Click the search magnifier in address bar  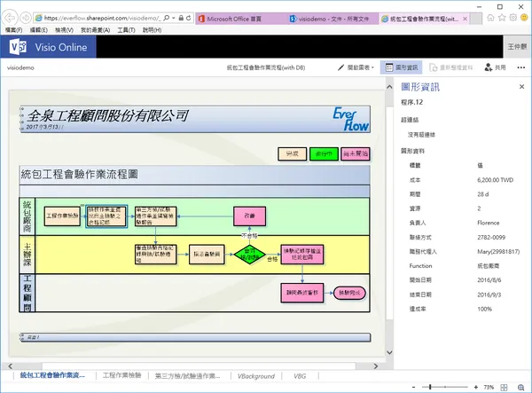[167, 18]
